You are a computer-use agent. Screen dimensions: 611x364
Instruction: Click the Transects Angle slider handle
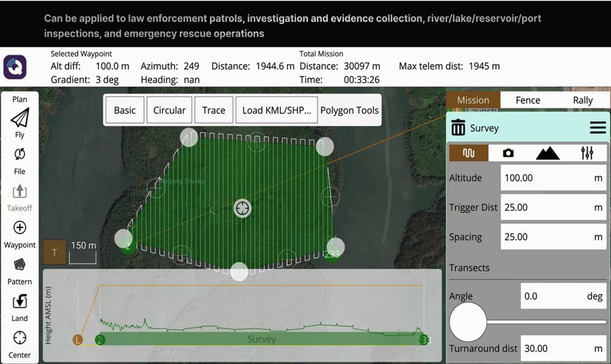468,321
